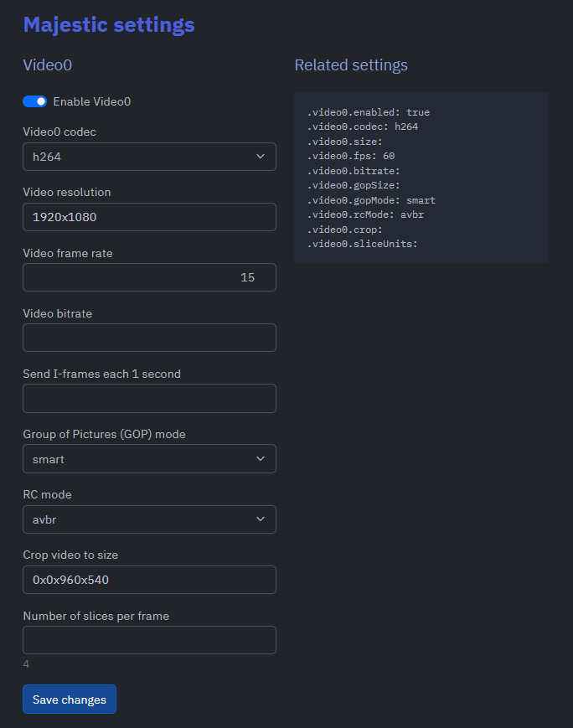The image size is (573, 728).
Task: Click the 'Enable Video0' label text
Action: pyautogui.click(x=92, y=101)
